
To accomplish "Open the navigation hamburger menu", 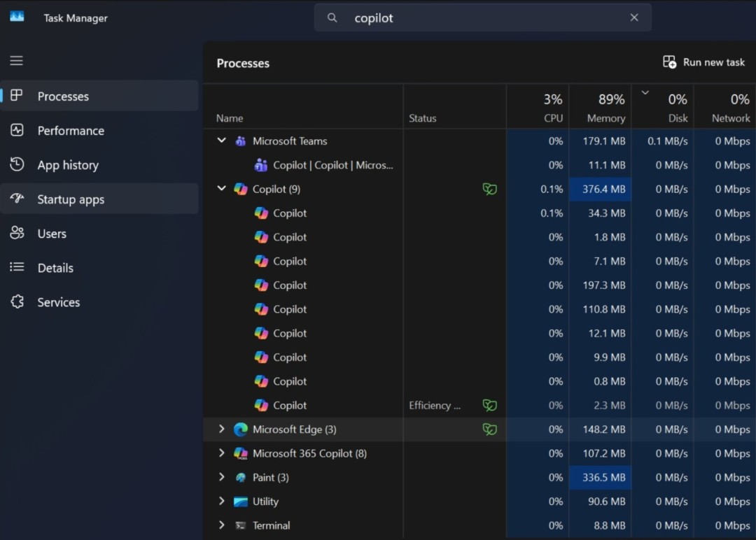I will click(x=16, y=60).
